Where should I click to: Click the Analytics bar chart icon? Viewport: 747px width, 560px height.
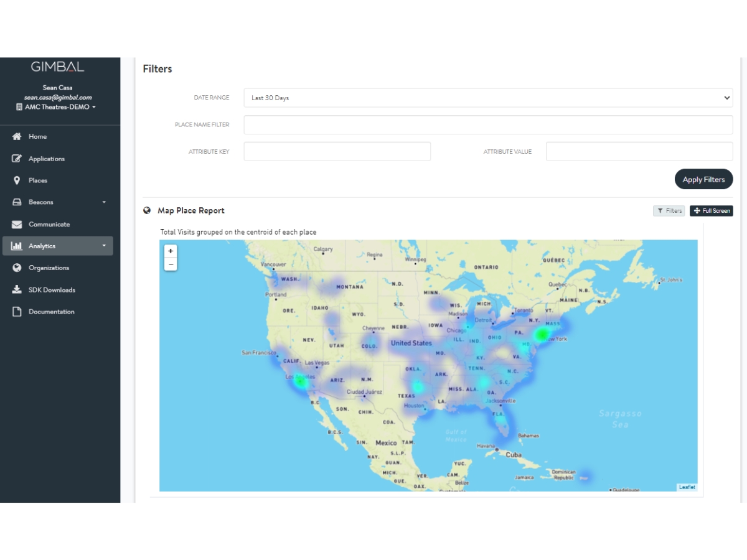pos(17,246)
